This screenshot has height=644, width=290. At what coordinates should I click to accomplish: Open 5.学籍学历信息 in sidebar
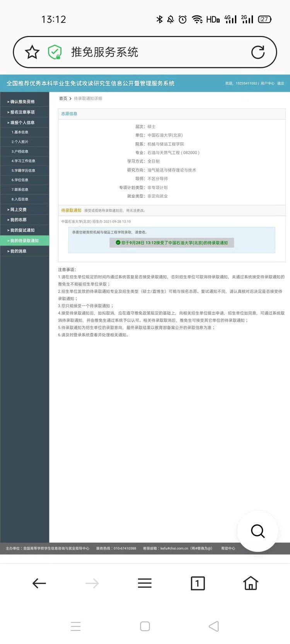pyautogui.click(x=25, y=170)
